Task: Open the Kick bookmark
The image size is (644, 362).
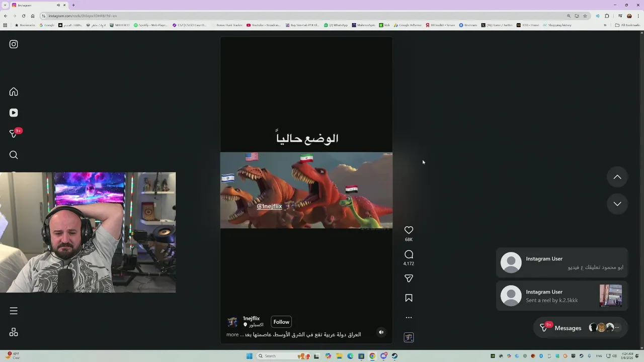Action: (384, 25)
